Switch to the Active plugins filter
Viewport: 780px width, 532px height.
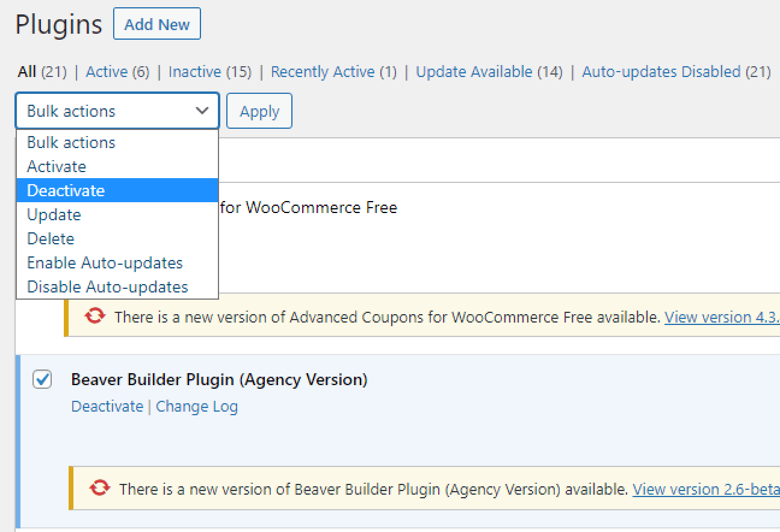pyautogui.click(x=107, y=72)
